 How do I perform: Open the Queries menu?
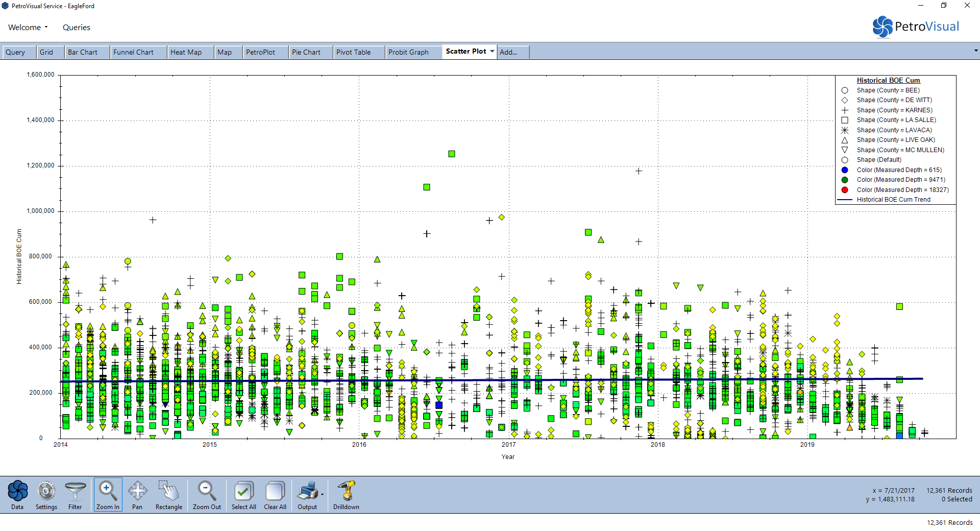coord(77,28)
